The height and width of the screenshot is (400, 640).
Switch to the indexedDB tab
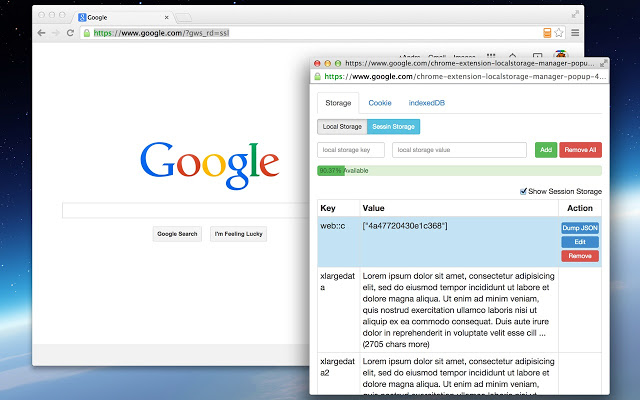coord(427,103)
